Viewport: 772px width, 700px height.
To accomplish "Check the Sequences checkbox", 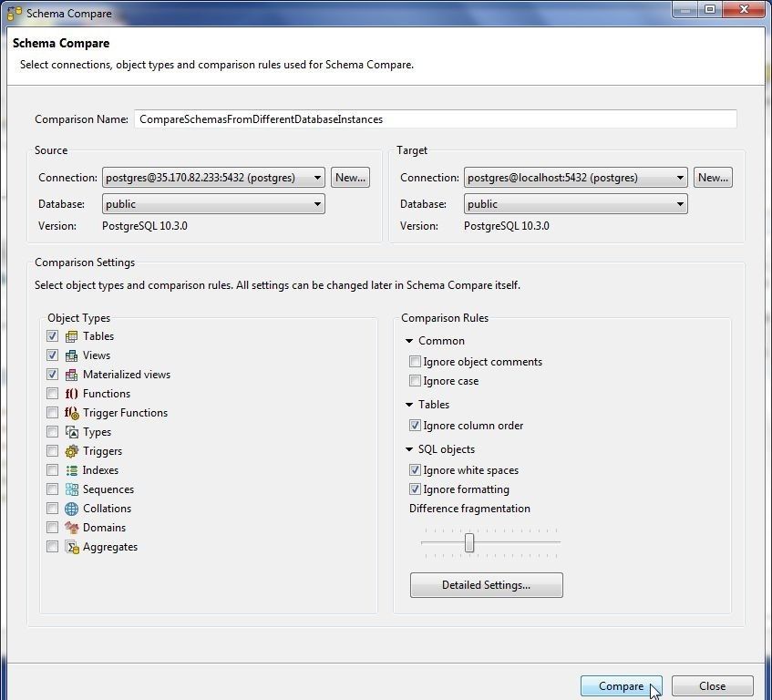I will 52,489.
